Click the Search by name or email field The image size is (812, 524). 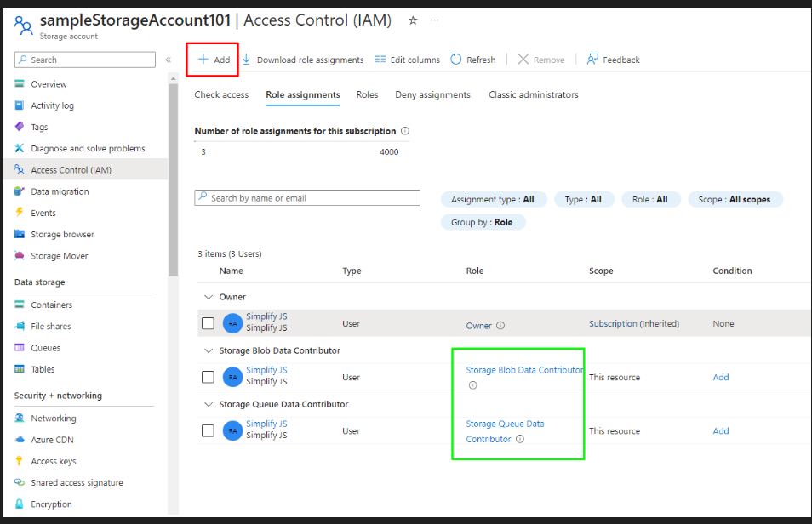click(x=307, y=198)
